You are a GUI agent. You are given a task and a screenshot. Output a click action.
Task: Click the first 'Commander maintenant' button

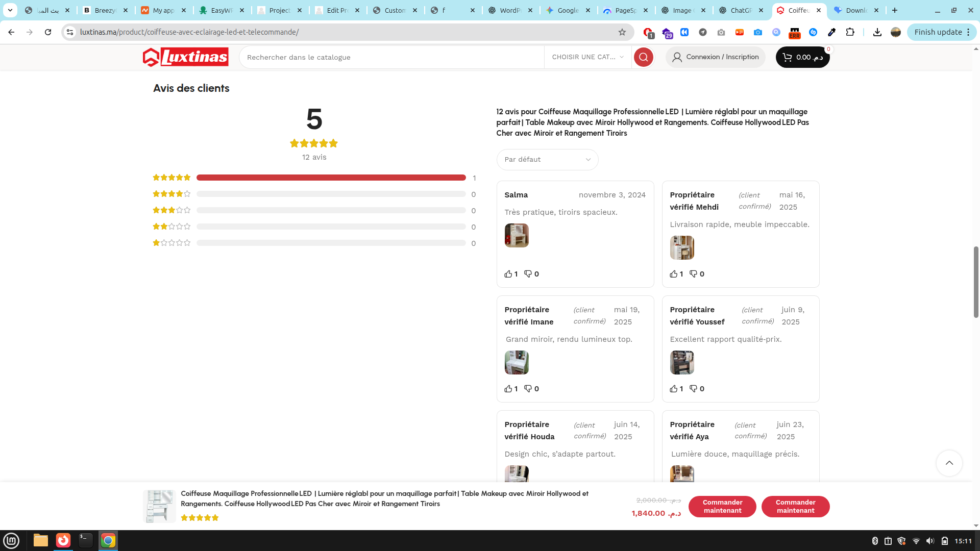pyautogui.click(x=722, y=506)
